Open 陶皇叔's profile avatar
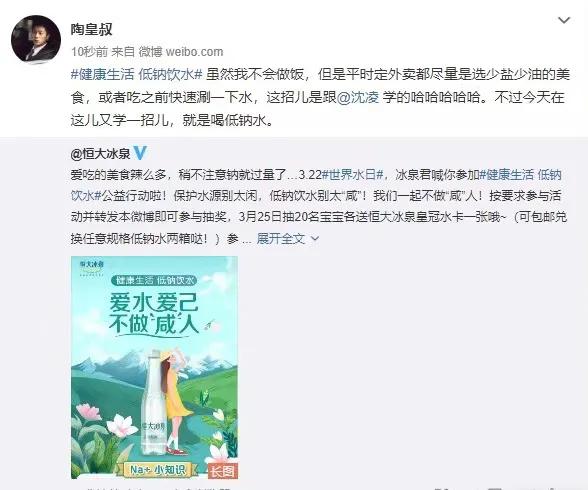This screenshot has height=490, width=588. (x=36, y=40)
